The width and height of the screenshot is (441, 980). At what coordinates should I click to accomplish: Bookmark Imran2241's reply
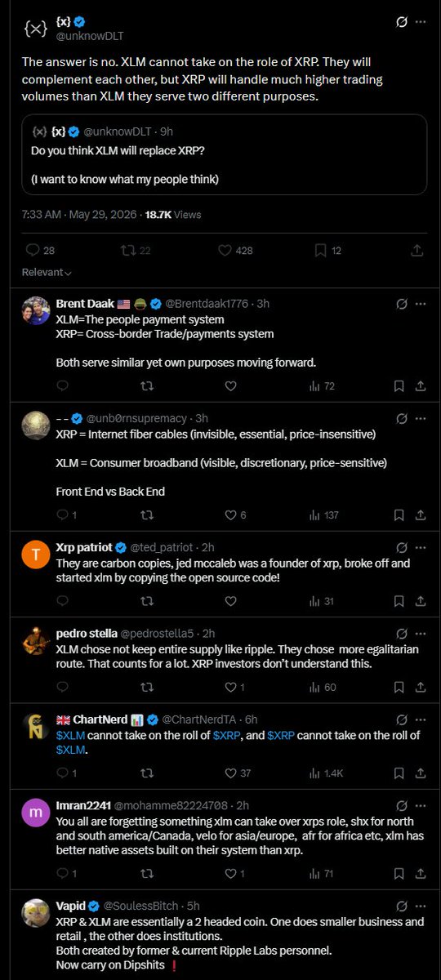398,874
